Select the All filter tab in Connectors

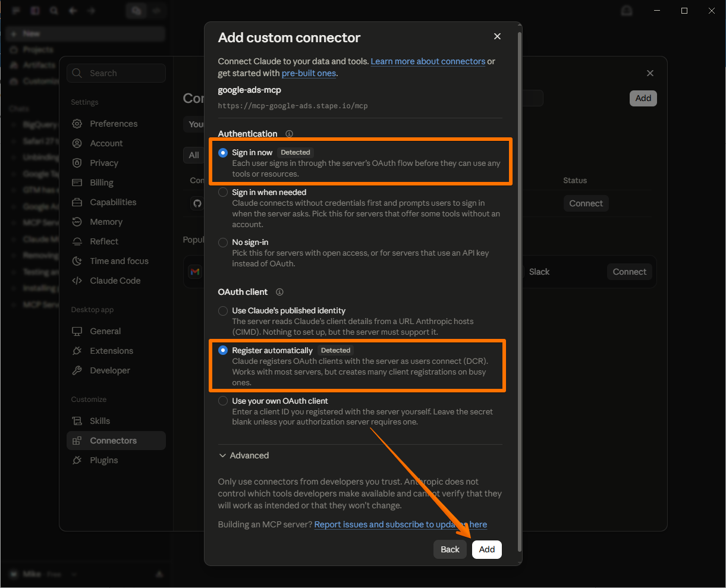pos(194,155)
